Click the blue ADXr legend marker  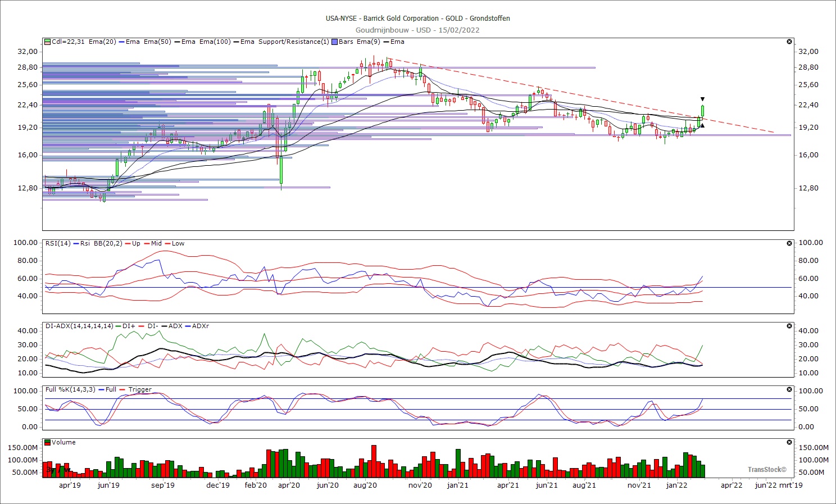point(188,326)
